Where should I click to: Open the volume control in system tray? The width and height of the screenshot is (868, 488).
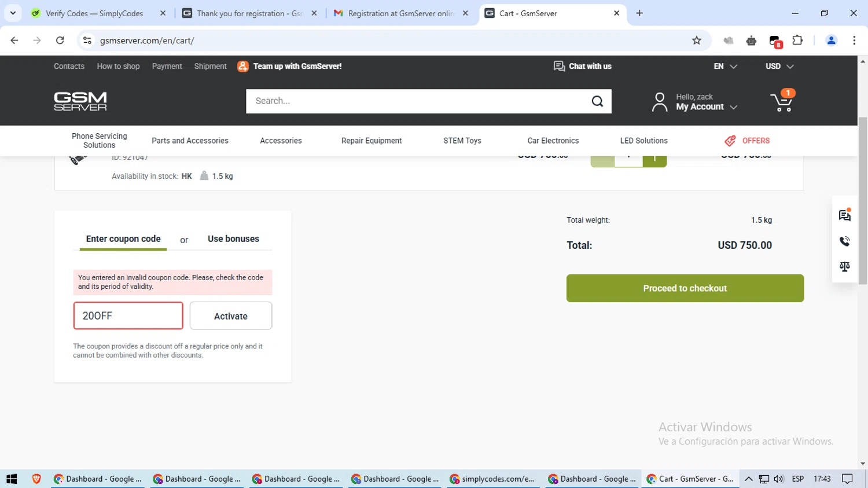click(779, 479)
